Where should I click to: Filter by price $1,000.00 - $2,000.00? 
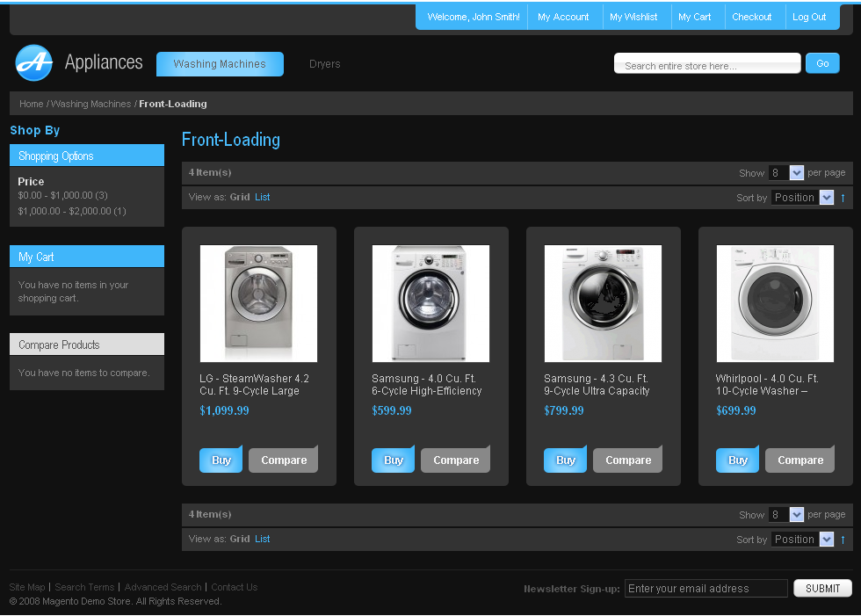click(72, 212)
